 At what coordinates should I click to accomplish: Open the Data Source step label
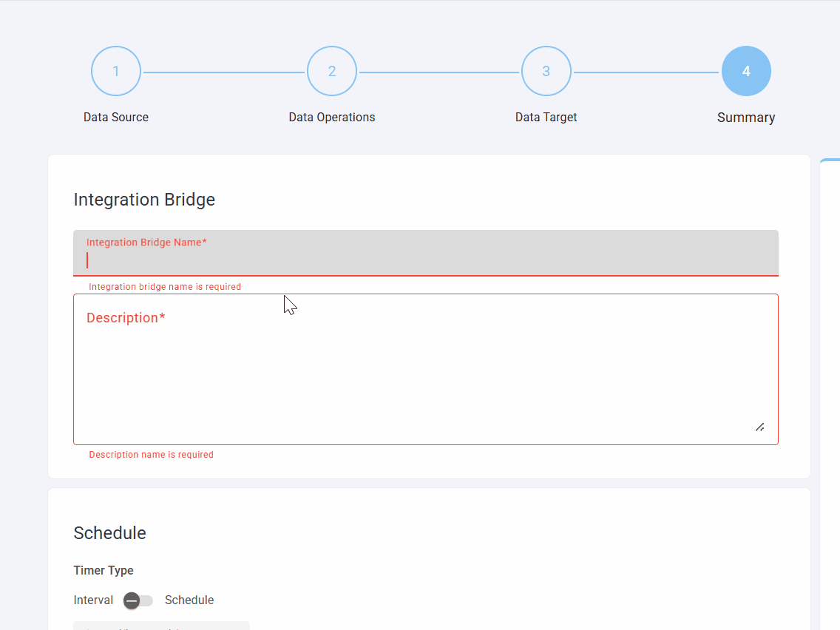click(116, 117)
